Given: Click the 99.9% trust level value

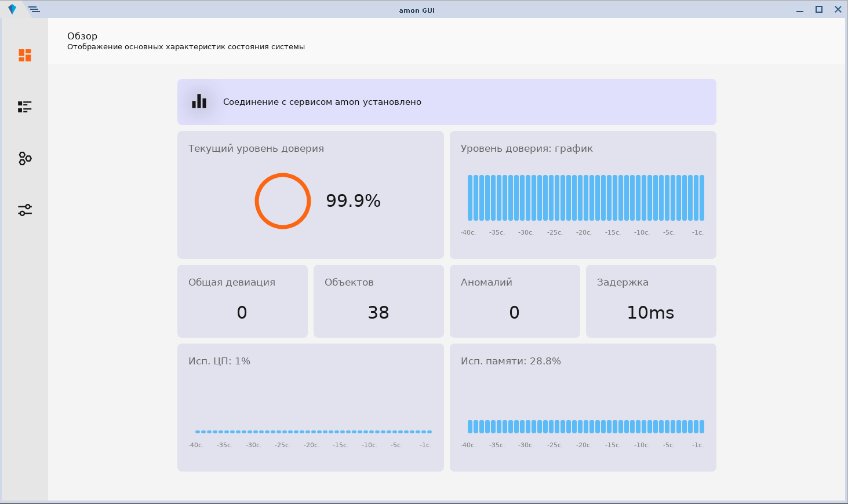Looking at the screenshot, I should click(353, 201).
